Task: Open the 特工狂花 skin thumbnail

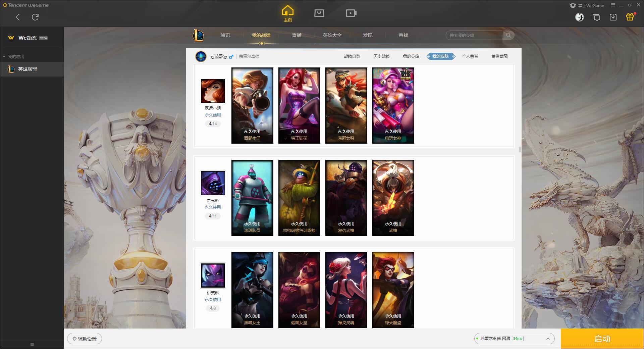Action: click(x=299, y=105)
